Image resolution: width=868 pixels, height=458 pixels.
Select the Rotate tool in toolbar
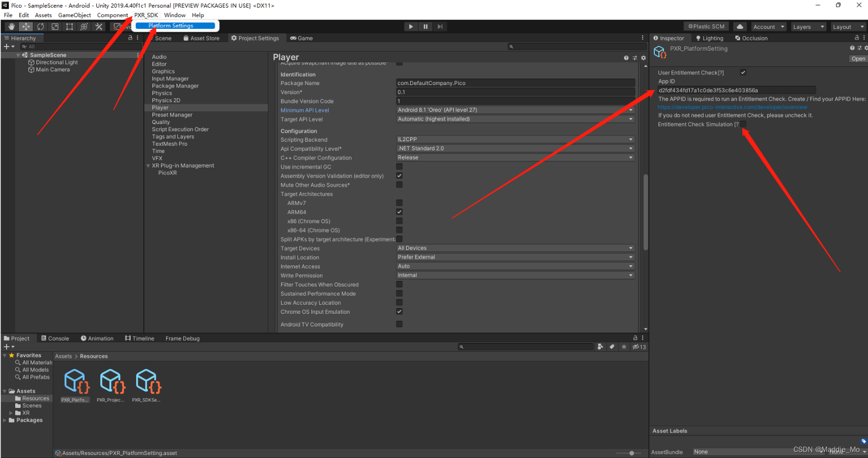point(41,27)
